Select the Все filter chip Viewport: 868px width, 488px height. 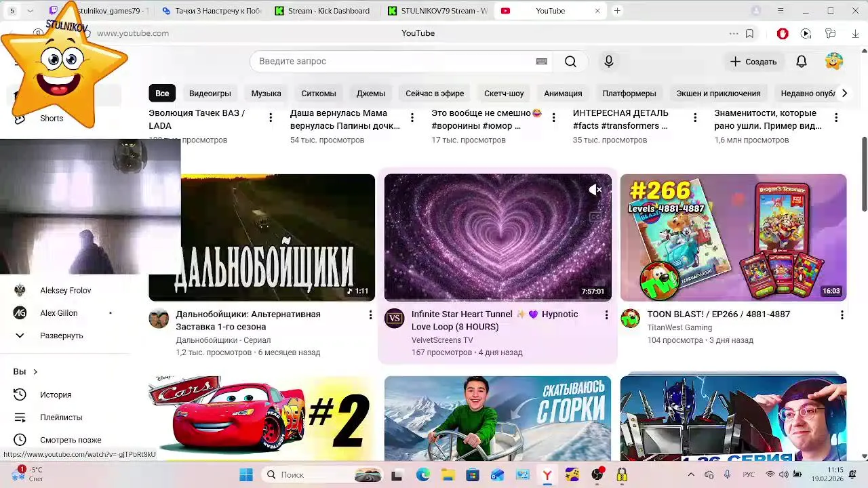coord(162,94)
